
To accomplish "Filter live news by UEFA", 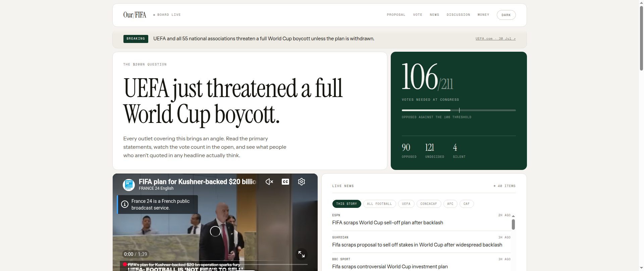I will (x=406, y=204).
